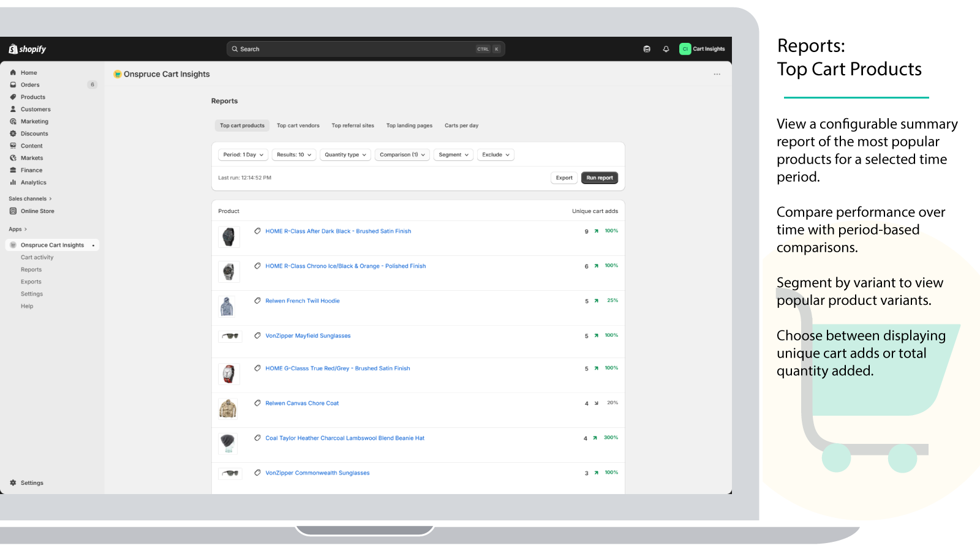Image resolution: width=980 pixels, height=551 pixels.
Task: Open Reports in app submenu
Action: (x=31, y=270)
